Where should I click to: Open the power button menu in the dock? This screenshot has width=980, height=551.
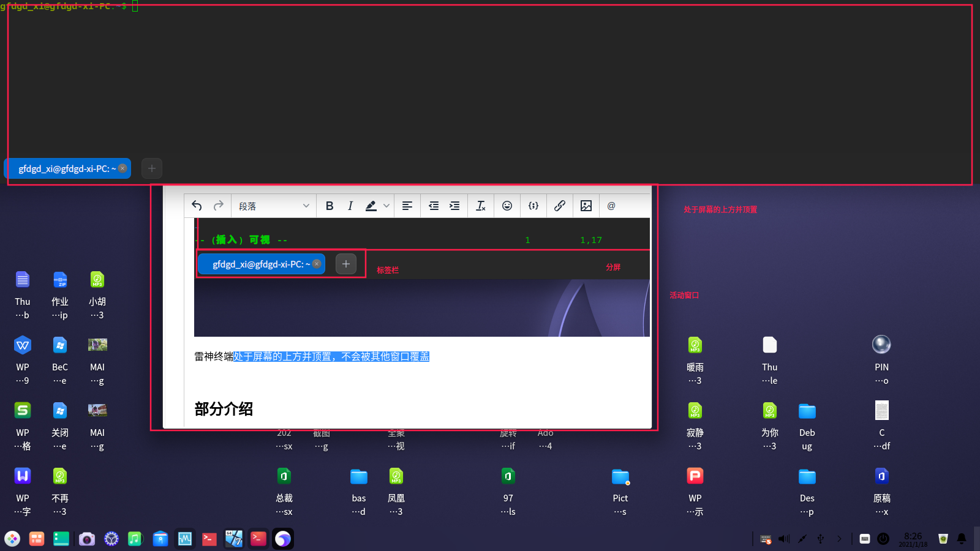[883, 539]
